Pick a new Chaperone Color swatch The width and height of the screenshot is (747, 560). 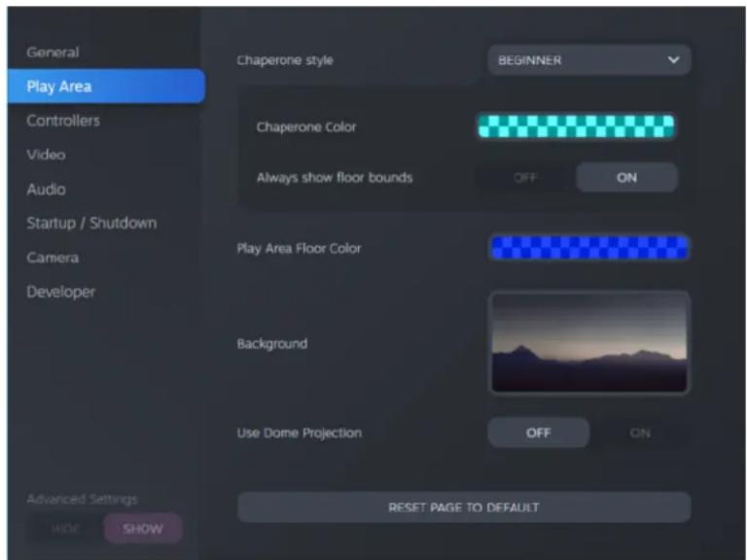pyautogui.click(x=577, y=126)
